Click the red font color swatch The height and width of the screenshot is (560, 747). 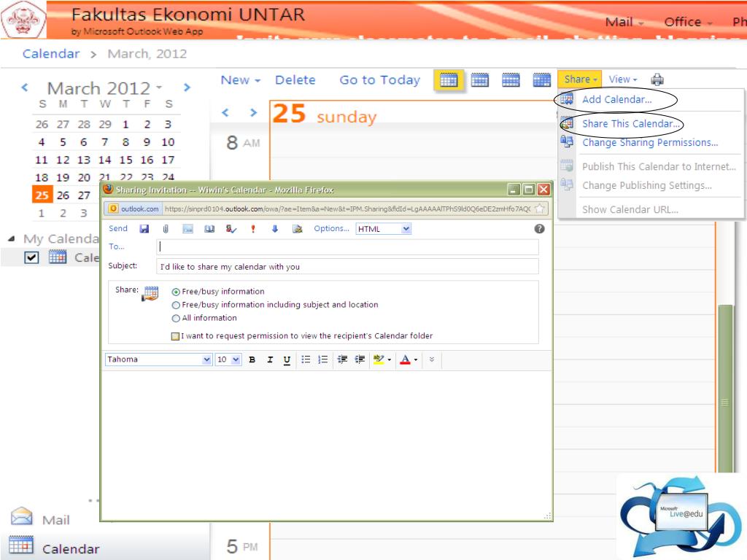coord(405,359)
